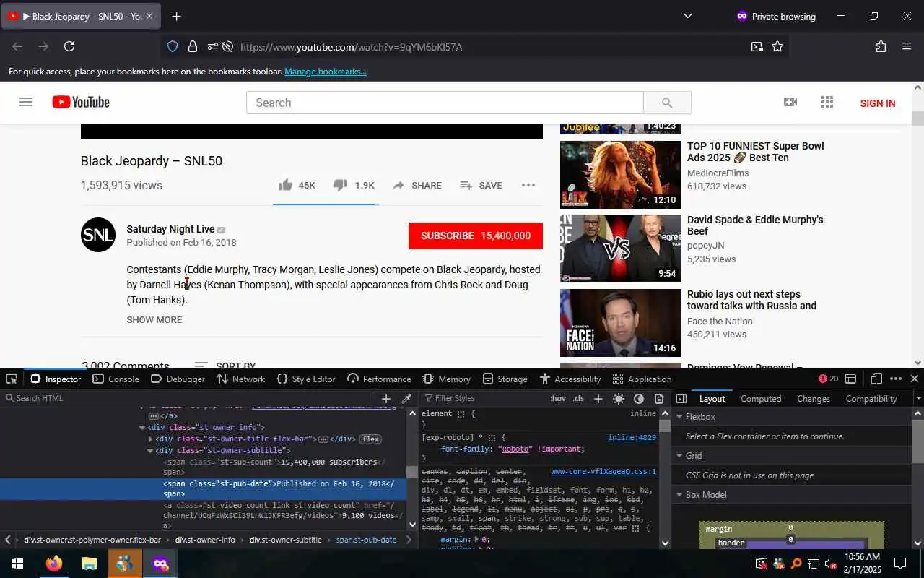
Task: Click the red SUBSCRIBE button
Action: coord(476,236)
